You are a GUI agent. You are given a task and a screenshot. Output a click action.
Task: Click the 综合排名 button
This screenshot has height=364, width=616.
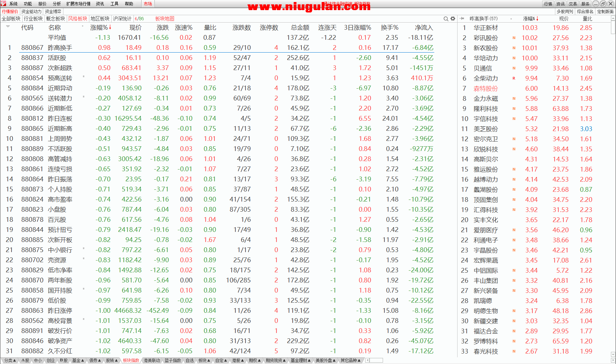click(x=585, y=11)
